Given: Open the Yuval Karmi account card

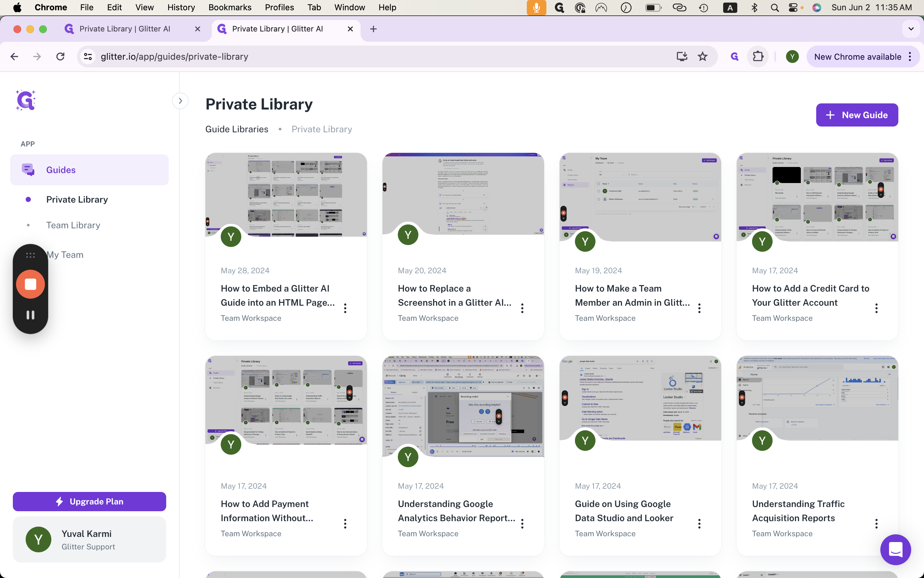Looking at the screenshot, I should tap(89, 539).
